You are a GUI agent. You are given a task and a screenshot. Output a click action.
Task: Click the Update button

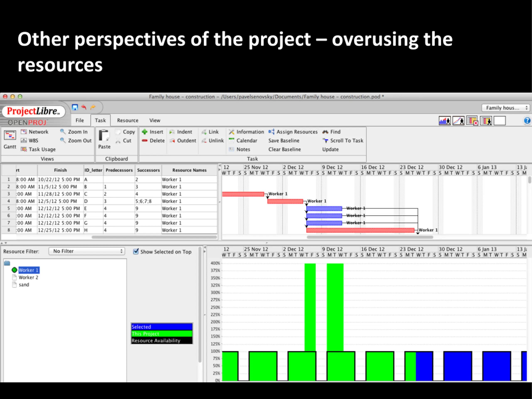click(x=330, y=149)
